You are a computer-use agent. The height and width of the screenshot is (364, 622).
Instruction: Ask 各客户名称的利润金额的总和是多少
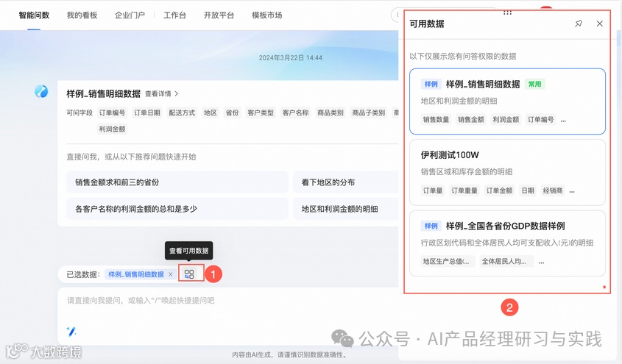pos(177,209)
